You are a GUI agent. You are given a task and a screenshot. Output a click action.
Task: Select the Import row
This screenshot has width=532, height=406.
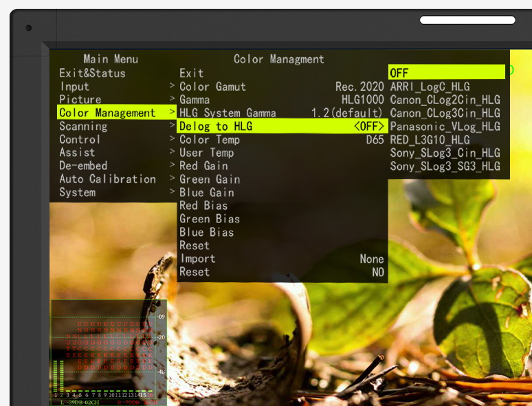(282, 259)
